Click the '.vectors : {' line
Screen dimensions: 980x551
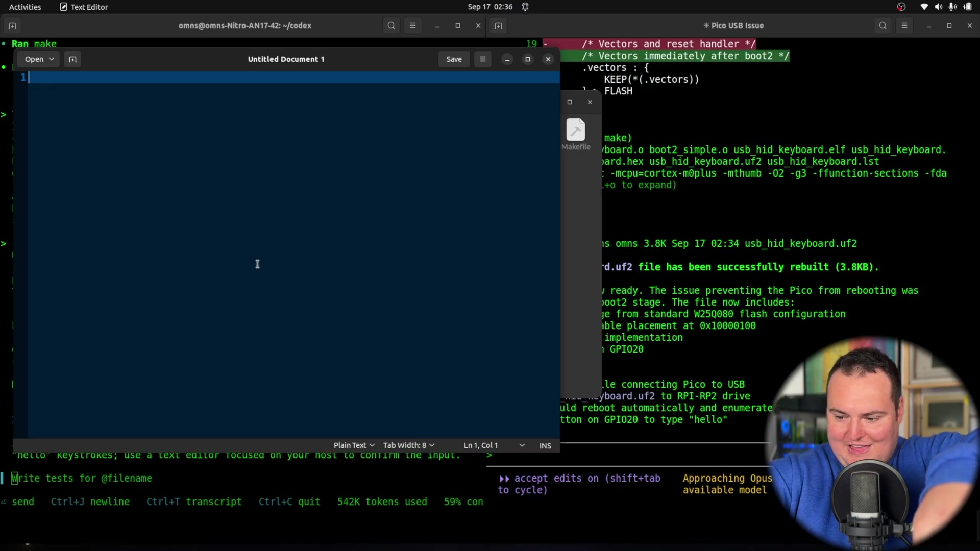click(616, 68)
